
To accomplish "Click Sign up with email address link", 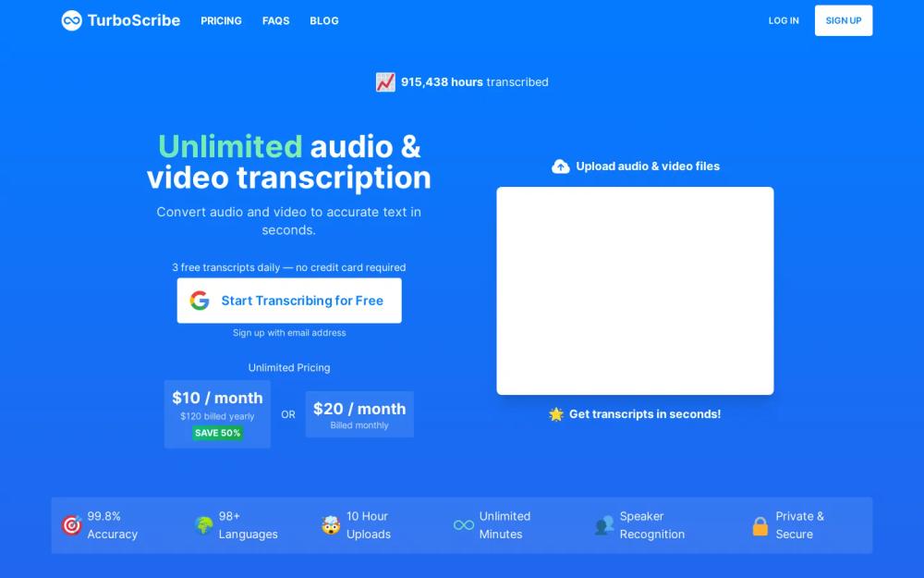I will coord(289,333).
